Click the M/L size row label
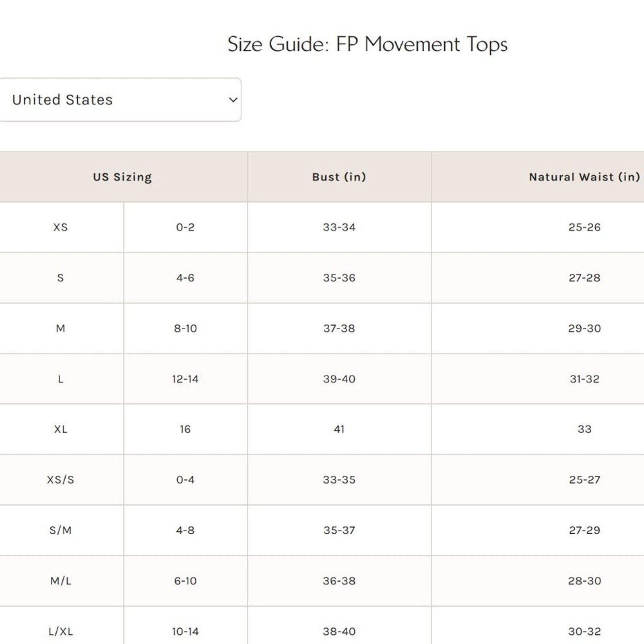This screenshot has width=644, height=644. tap(60, 581)
